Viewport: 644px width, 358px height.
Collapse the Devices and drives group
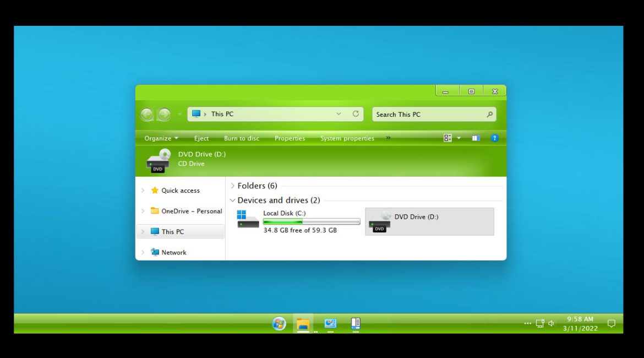point(233,200)
